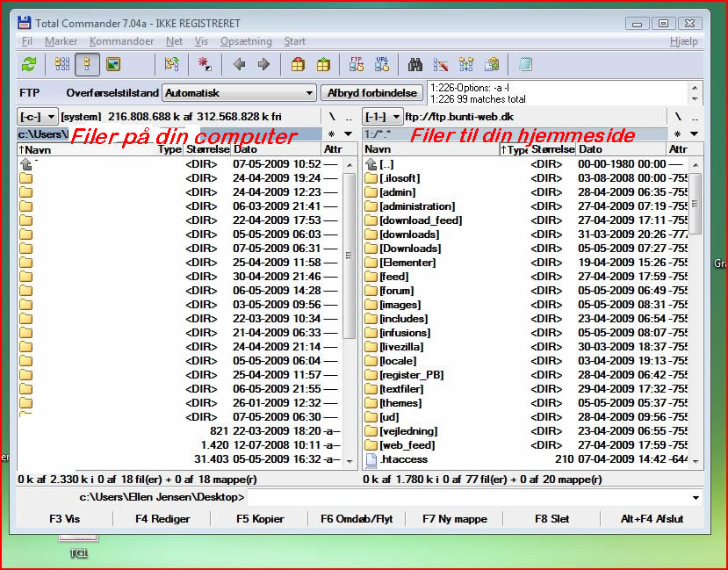The height and width of the screenshot is (570, 728).
Task: Click the right pane root backslash button
Action: pyautogui.click(x=678, y=117)
